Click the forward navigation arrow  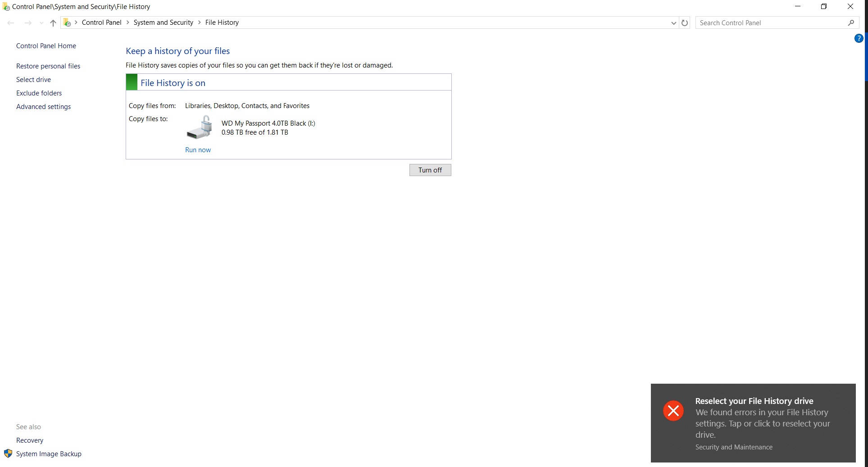tap(28, 23)
